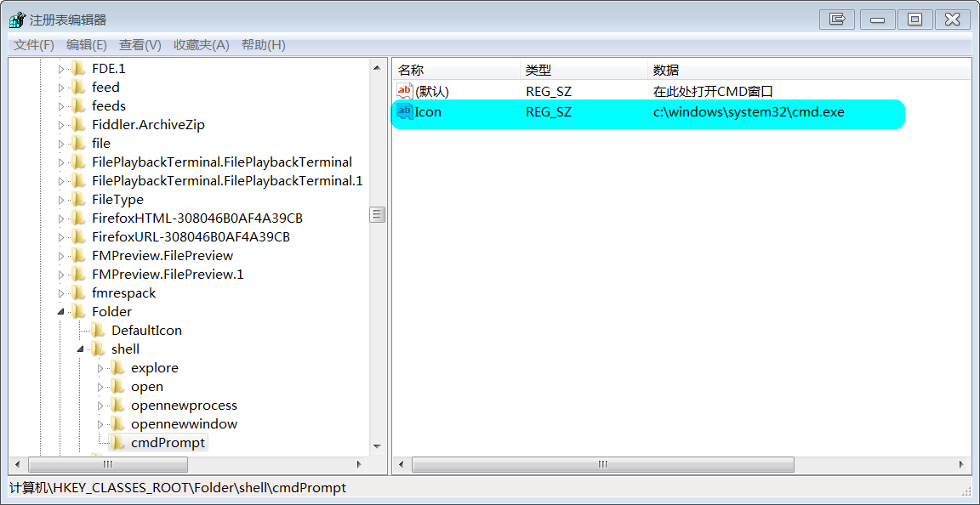
Task: Open the 查看(V) menu
Action: coord(140,45)
